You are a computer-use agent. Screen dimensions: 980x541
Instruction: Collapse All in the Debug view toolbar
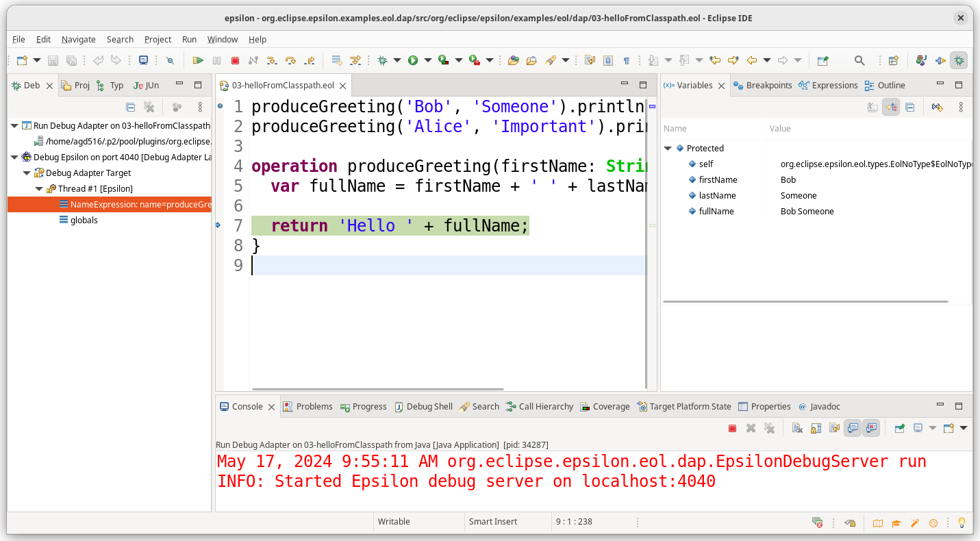(x=130, y=107)
